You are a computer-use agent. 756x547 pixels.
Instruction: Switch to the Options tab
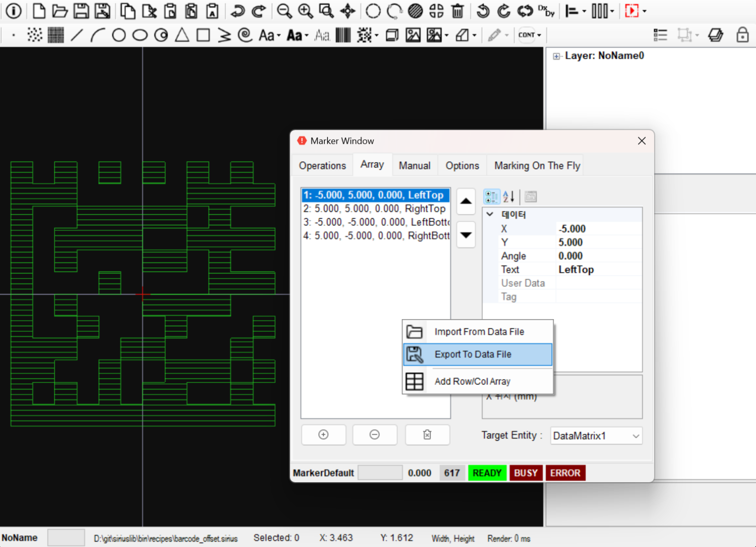[x=462, y=166]
